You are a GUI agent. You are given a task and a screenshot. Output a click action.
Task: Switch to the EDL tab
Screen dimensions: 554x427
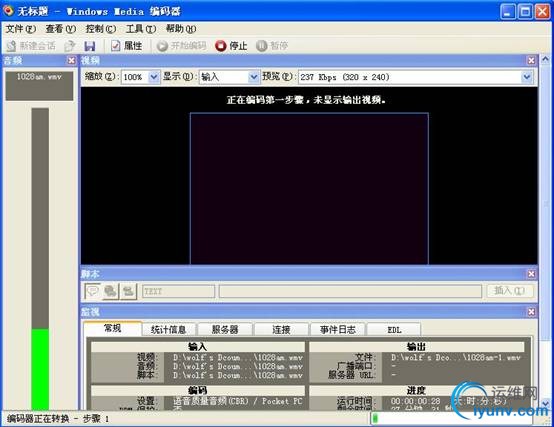(x=394, y=330)
